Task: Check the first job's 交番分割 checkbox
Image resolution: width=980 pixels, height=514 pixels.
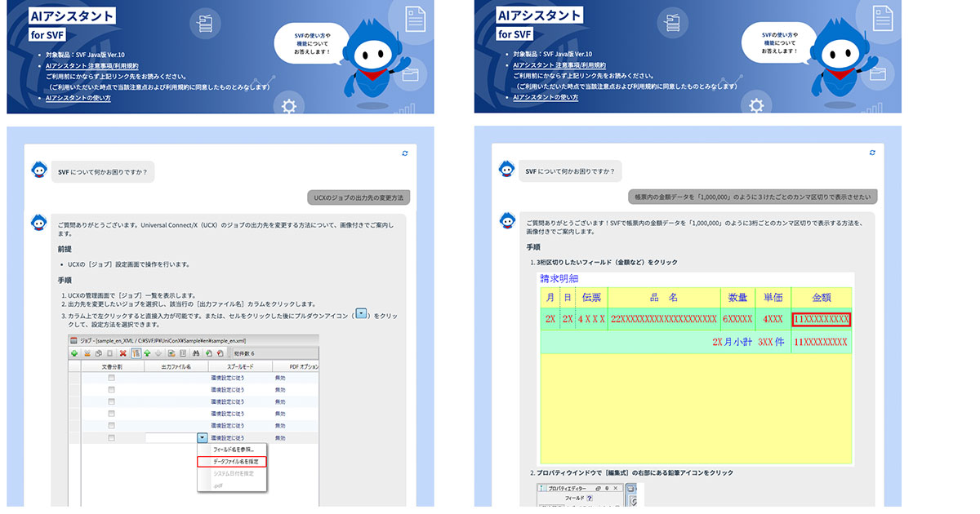Action: (112, 379)
